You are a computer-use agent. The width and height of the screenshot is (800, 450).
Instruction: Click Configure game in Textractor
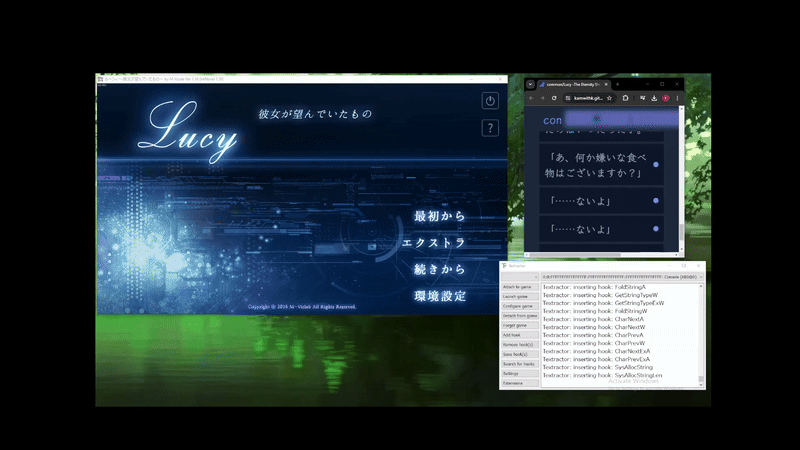[x=519, y=306]
